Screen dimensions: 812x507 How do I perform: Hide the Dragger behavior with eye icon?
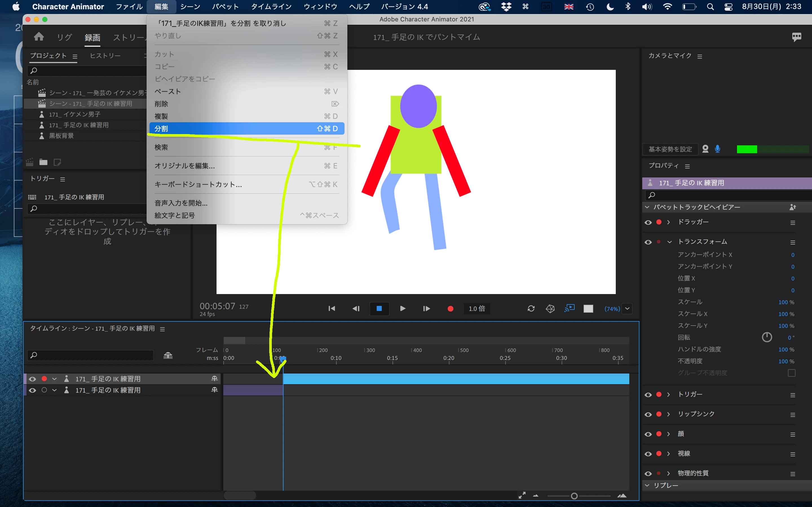pyautogui.click(x=648, y=222)
